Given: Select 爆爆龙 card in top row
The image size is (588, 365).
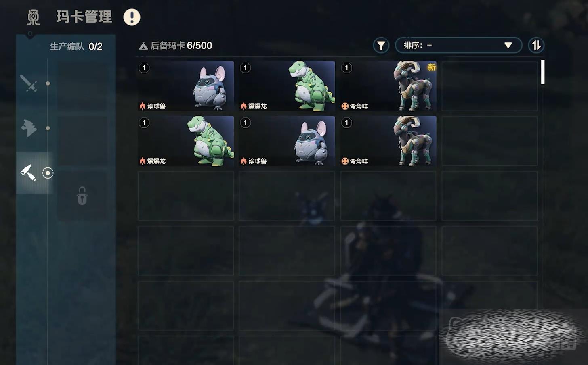Looking at the screenshot, I should (287, 86).
